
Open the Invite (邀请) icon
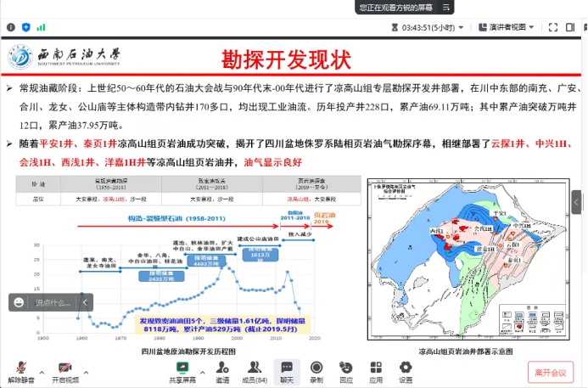[x=222, y=368]
